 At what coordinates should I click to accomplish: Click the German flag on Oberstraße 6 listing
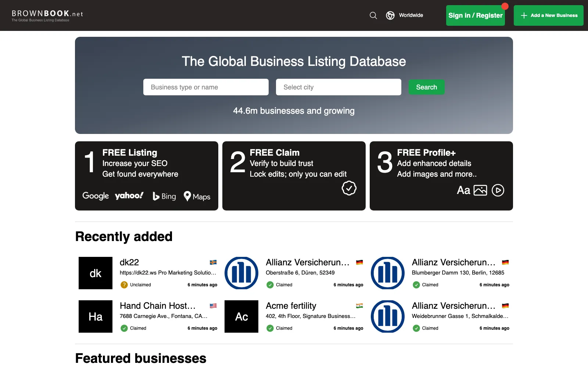[359, 262]
